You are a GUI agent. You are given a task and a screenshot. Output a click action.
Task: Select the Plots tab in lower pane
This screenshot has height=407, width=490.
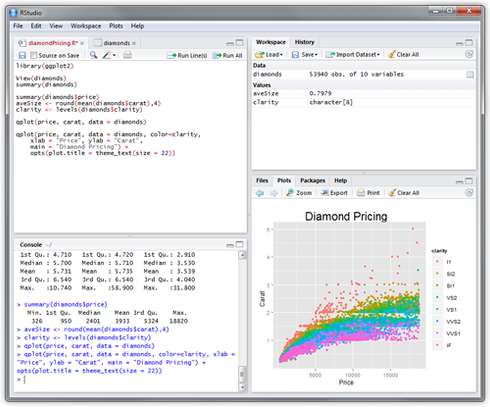click(284, 180)
